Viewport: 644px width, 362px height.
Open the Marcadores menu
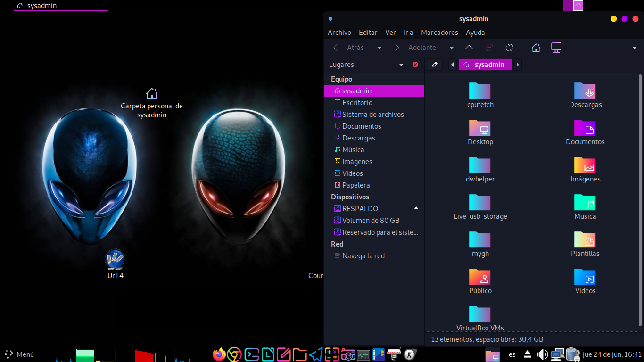tap(439, 33)
